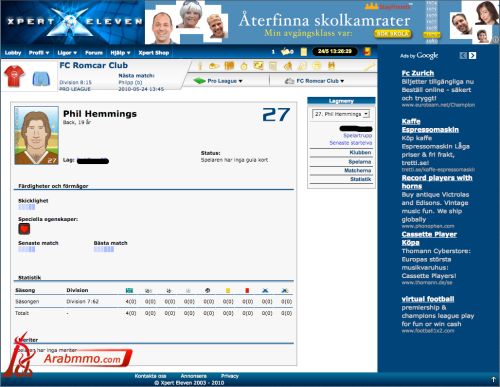This screenshot has width=500, height=387.
Task: Click the Senaste startelva link
Action: [351, 143]
